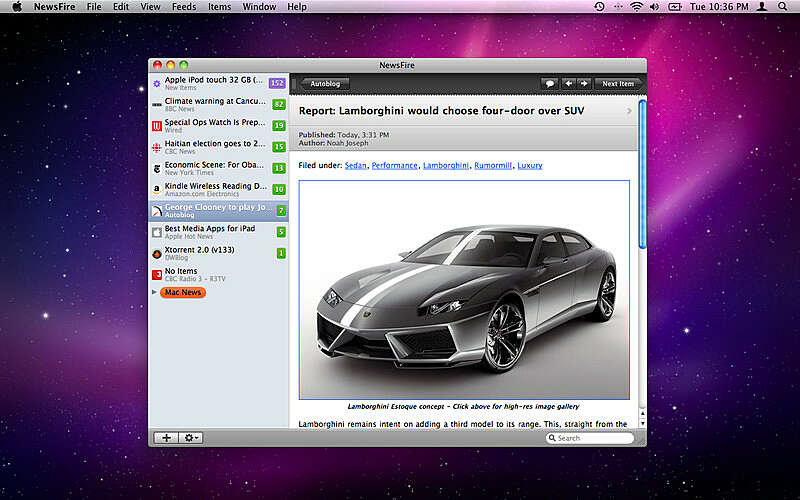Click the clock showing Tue 10:36 PM

719,7
